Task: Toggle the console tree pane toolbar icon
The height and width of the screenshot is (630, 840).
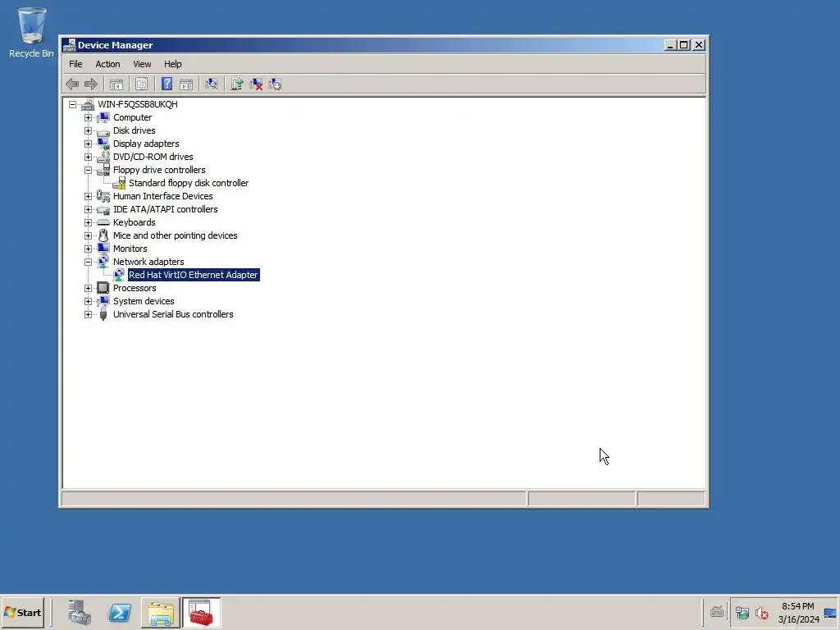Action: pos(116,84)
